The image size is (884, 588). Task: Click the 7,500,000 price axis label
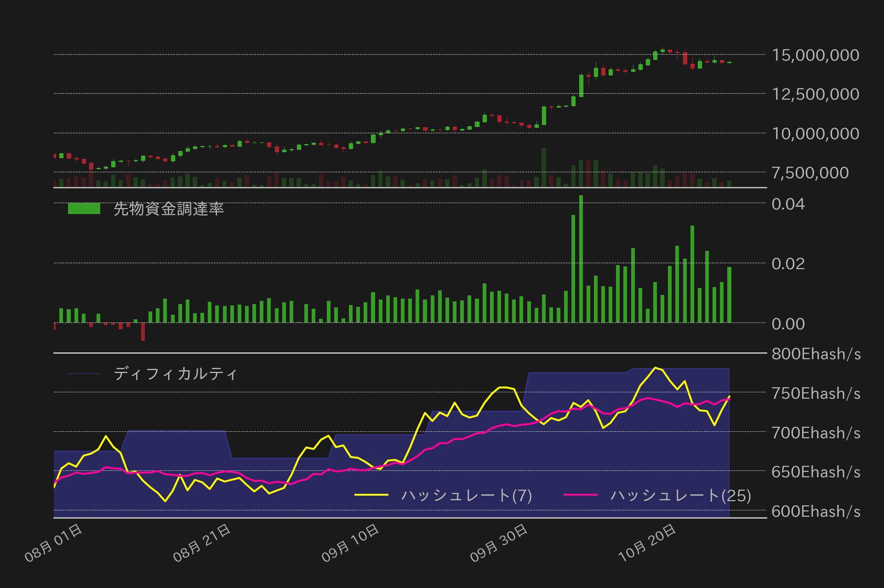tap(810, 173)
